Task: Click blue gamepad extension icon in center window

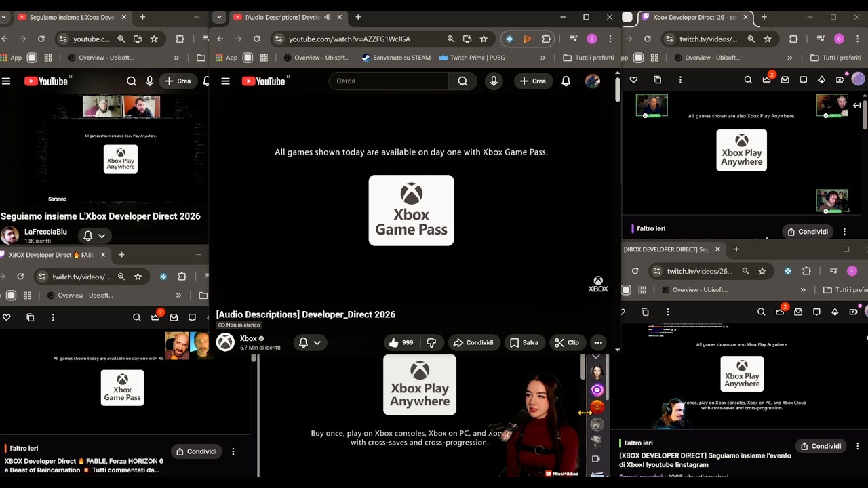Action: point(509,39)
